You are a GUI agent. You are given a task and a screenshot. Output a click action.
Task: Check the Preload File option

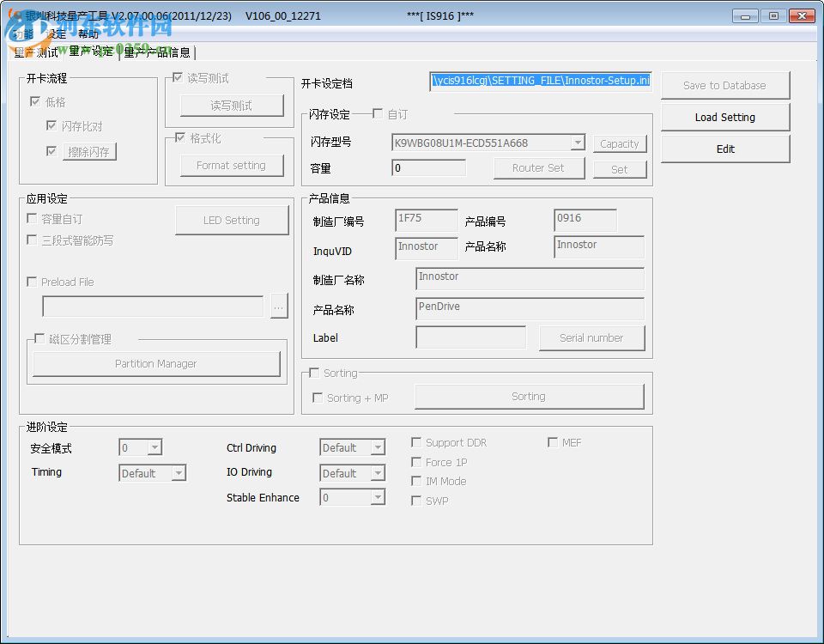(32, 282)
